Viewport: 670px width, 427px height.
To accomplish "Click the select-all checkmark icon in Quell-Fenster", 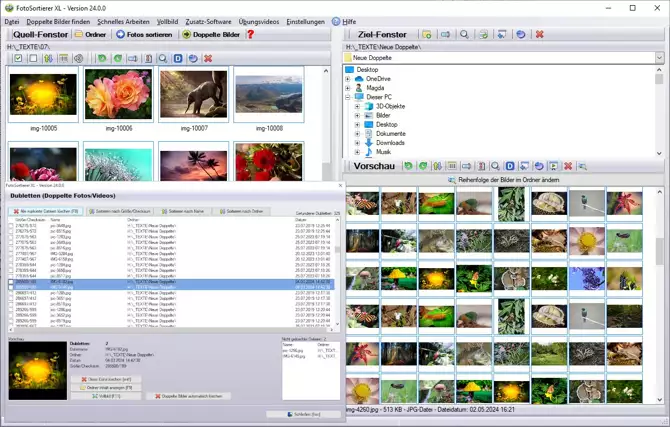I will coord(18,59).
